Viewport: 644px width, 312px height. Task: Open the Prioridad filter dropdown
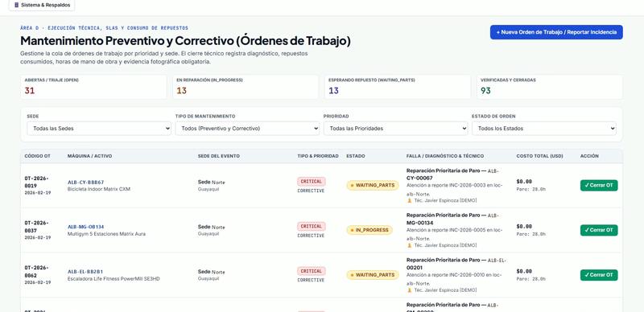(x=395, y=129)
